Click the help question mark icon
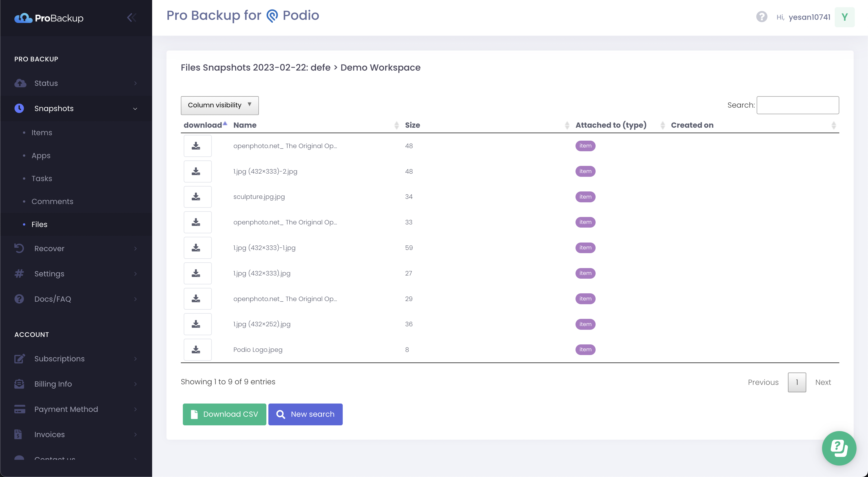Image resolution: width=868 pixels, height=477 pixels. (x=762, y=17)
